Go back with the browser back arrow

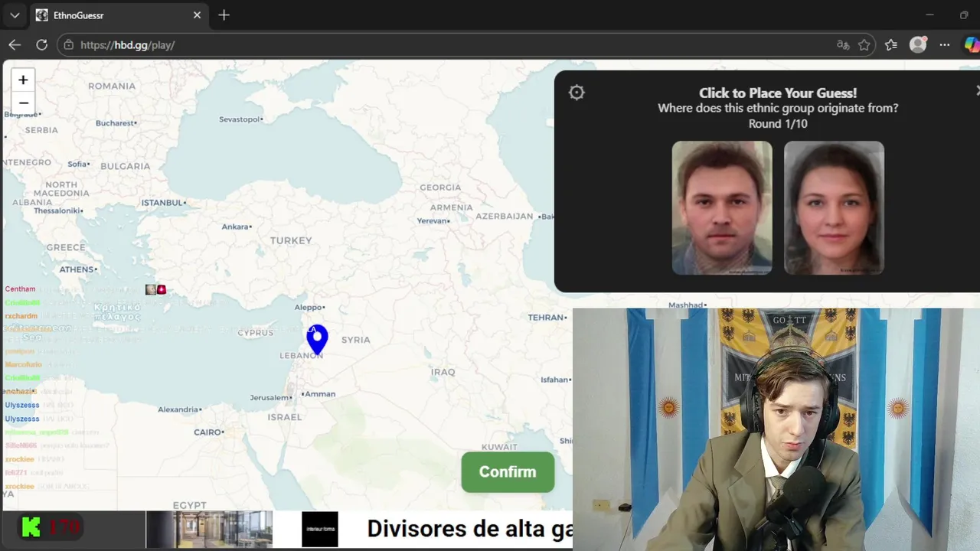pos(15,45)
